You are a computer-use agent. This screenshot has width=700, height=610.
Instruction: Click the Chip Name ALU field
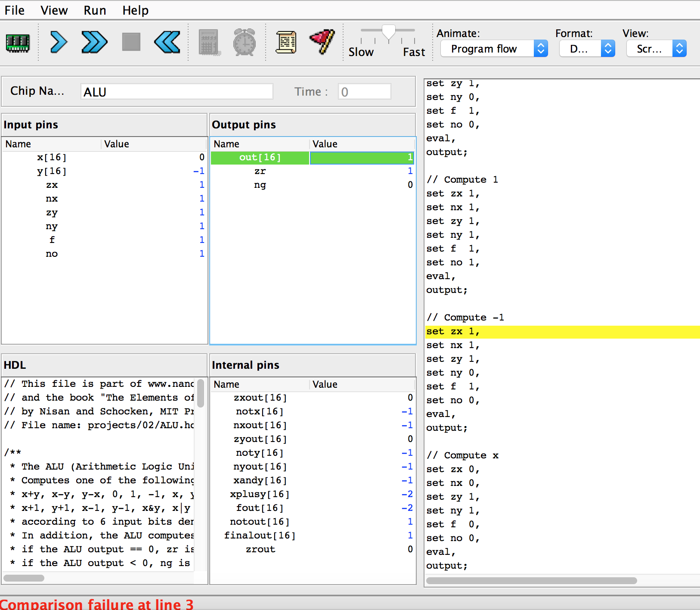pos(177,92)
